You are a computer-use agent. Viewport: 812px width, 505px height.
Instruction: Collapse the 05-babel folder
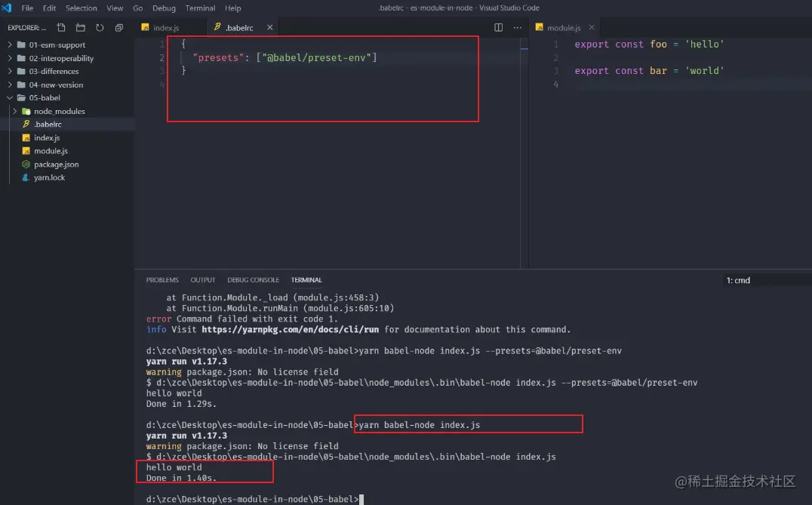pos(9,97)
